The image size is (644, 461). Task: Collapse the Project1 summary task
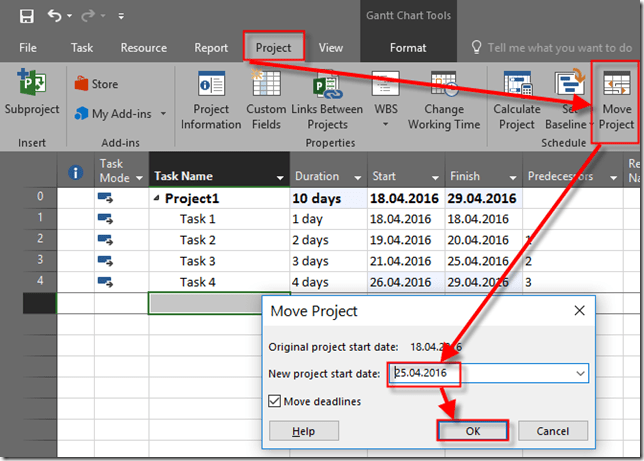click(156, 199)
